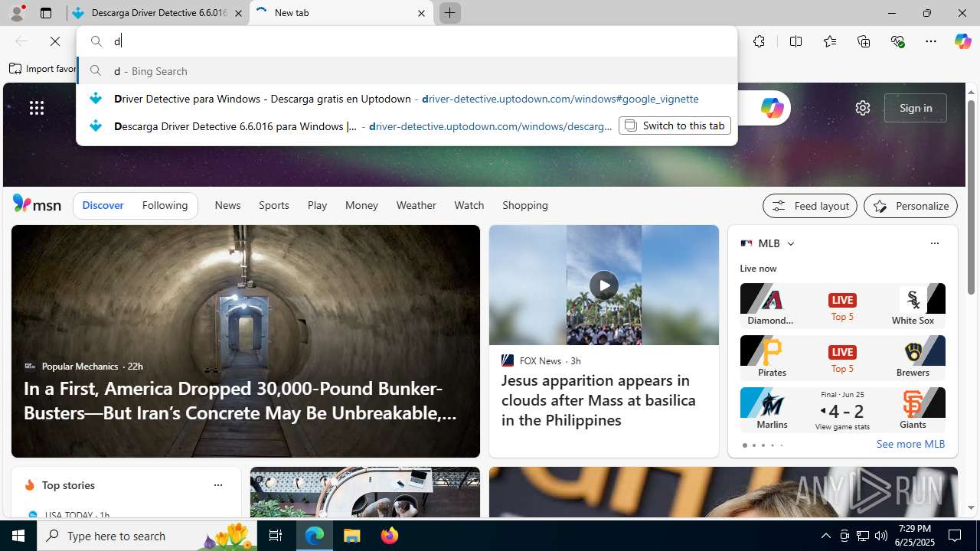Open the browser profile icon
980x551 pixels.
pyautogui.click(x=16, y=13)
